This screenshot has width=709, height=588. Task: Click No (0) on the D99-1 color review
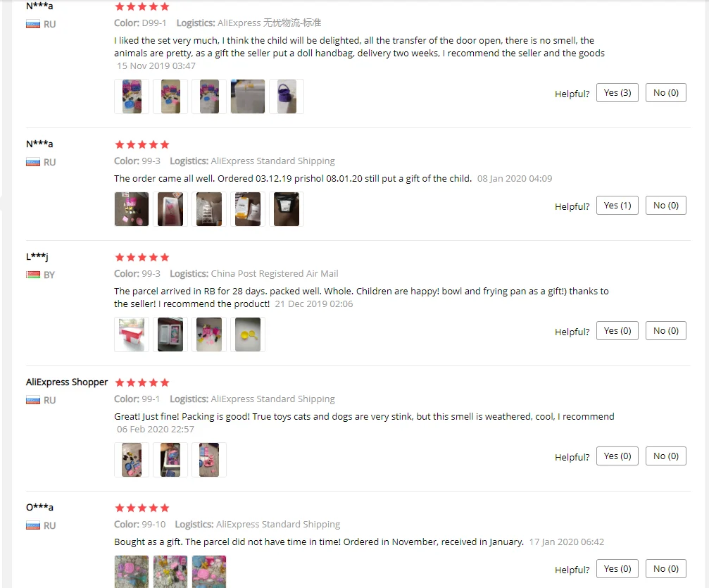click(665, 93)
